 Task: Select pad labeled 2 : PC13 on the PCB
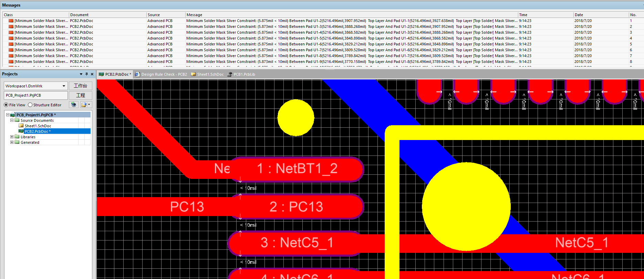tap(297, 206)
